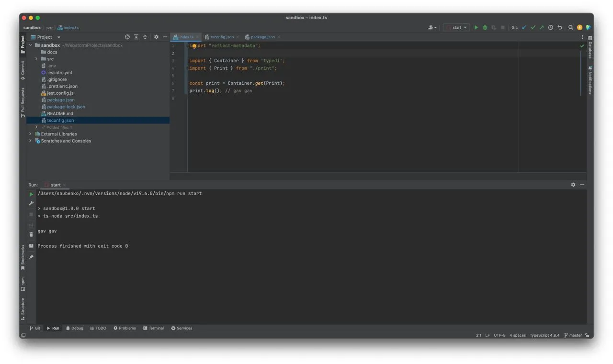Click the locate opened file target icon
This screenshot has height=364, width=613.
(x=127, y=37)
